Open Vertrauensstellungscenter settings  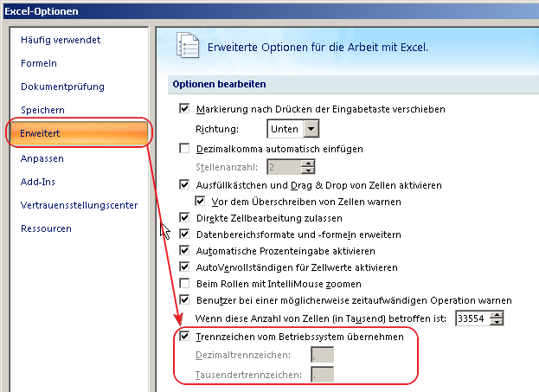(79, 205)
